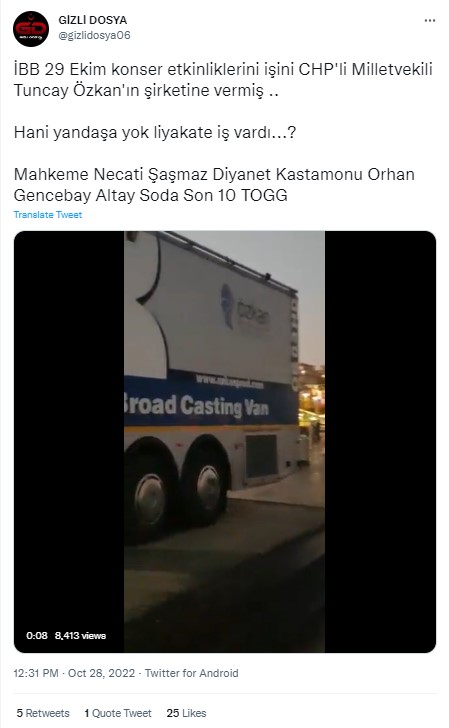
Task: Click Translate Tweet link
Action: coord(48,214)
